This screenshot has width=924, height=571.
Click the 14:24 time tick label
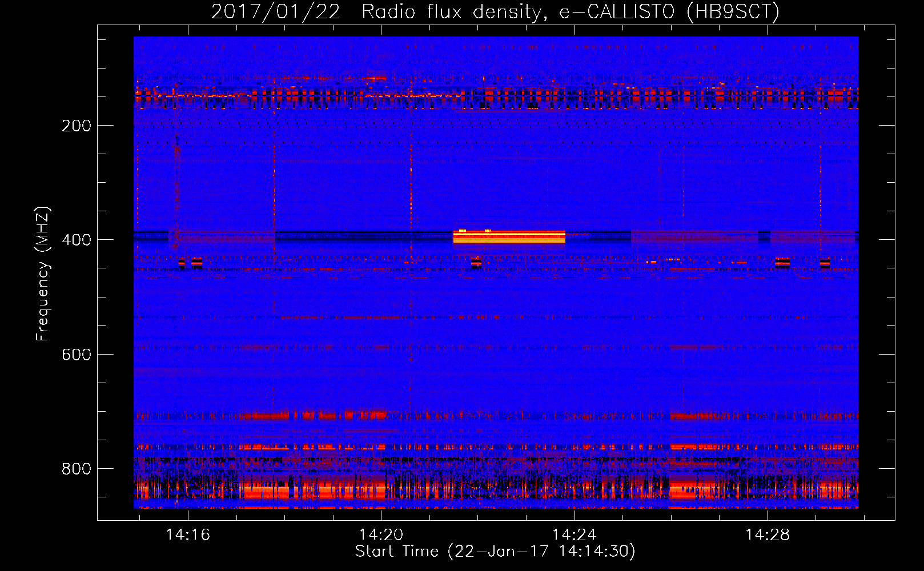pyautogui.click(x=574, y=535)
